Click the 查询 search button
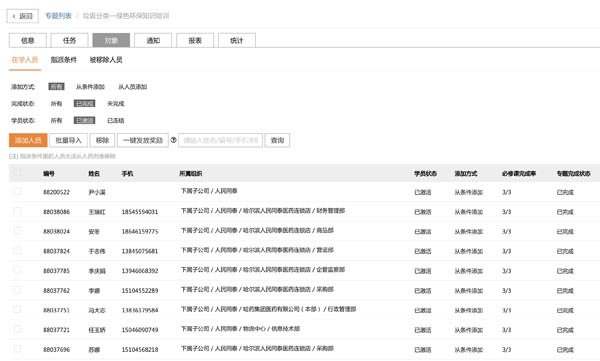Screen dimensions: 600x361 tap(277, 140)
